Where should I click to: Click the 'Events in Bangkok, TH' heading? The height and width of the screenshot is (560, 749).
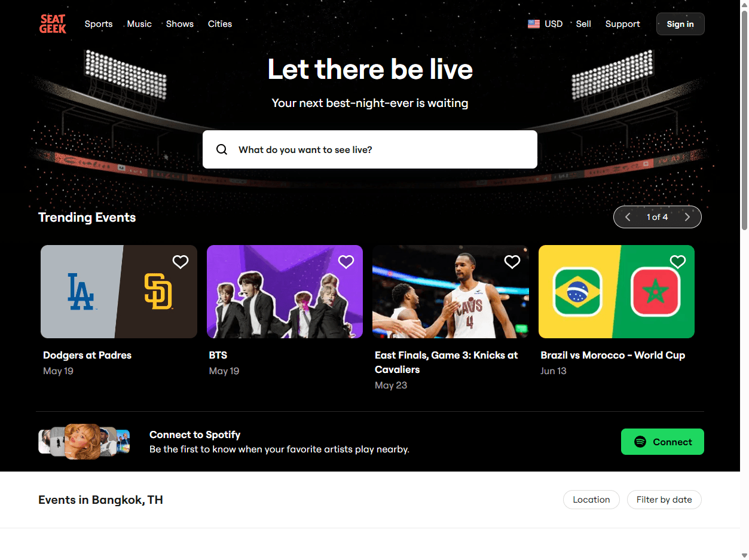pyautogui.click(x=100, y=500)
